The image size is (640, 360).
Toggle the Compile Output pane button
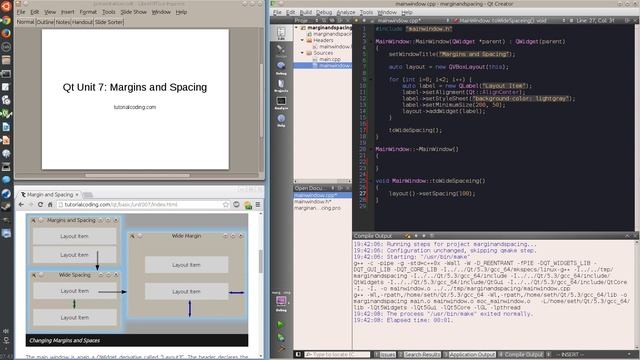click(521, 355)
